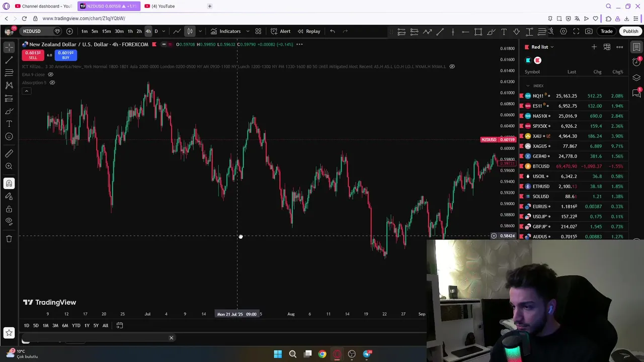This screenshot has height=362, width=644.
Task: Click the Publish button
Action: (630, 31)
